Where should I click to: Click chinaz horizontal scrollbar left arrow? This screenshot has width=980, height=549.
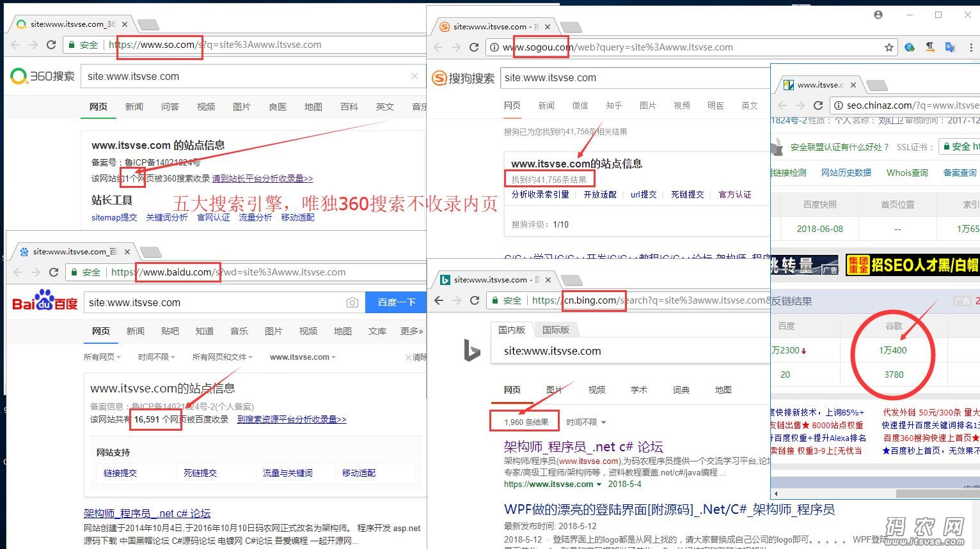776,493
